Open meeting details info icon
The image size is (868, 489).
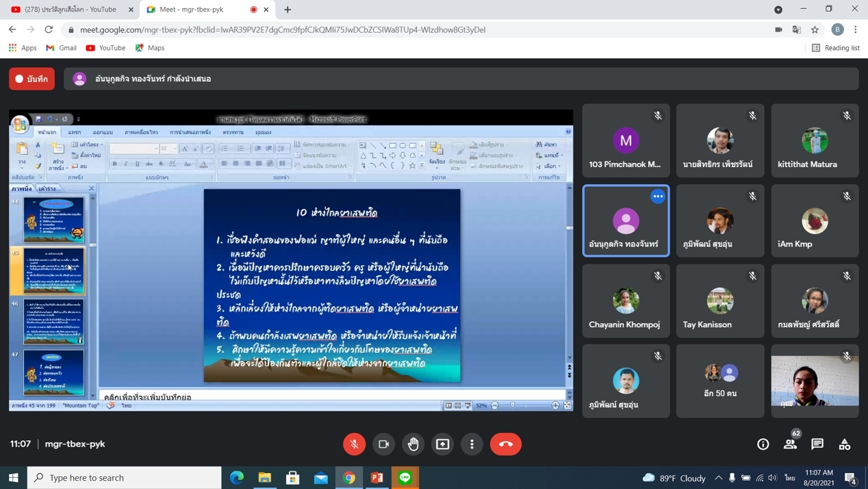pos(763,444)
